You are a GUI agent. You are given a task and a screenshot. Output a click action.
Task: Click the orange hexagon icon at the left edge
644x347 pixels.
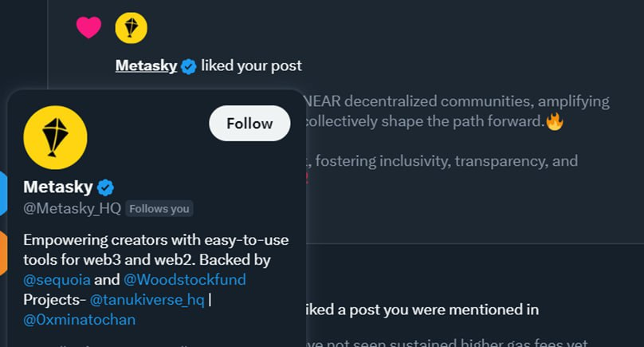point(3,253)
